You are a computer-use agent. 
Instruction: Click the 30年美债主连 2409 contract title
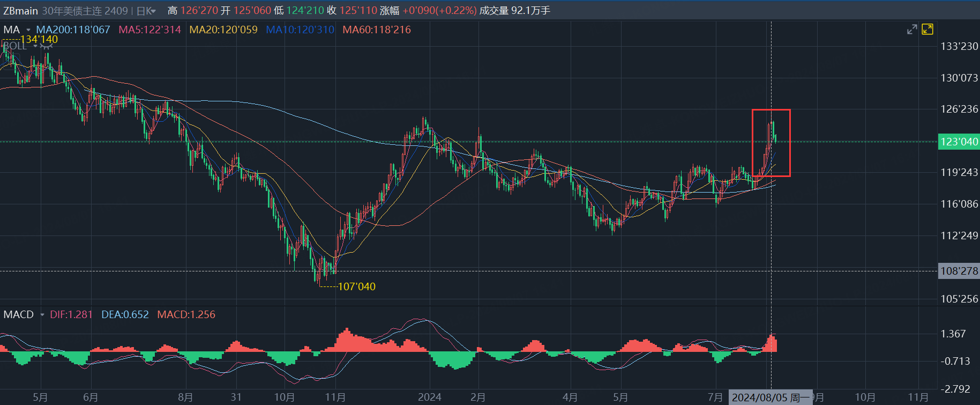85,11
